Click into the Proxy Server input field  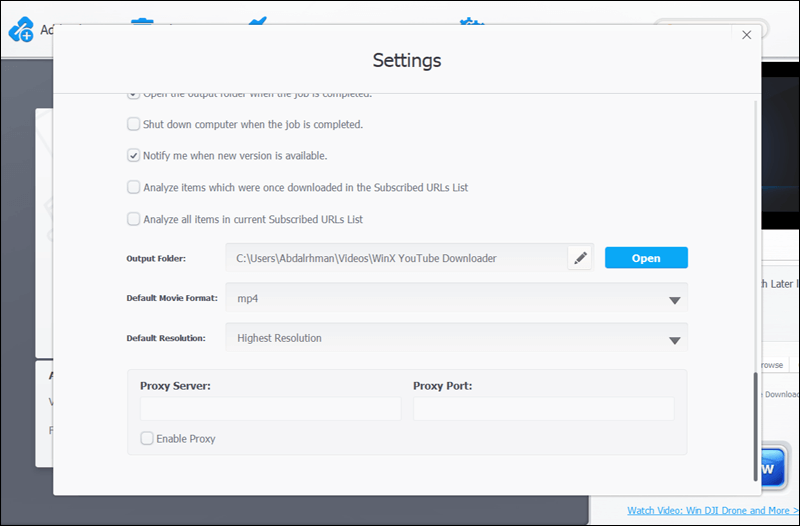pyautogui.click(x=270, y=409)
